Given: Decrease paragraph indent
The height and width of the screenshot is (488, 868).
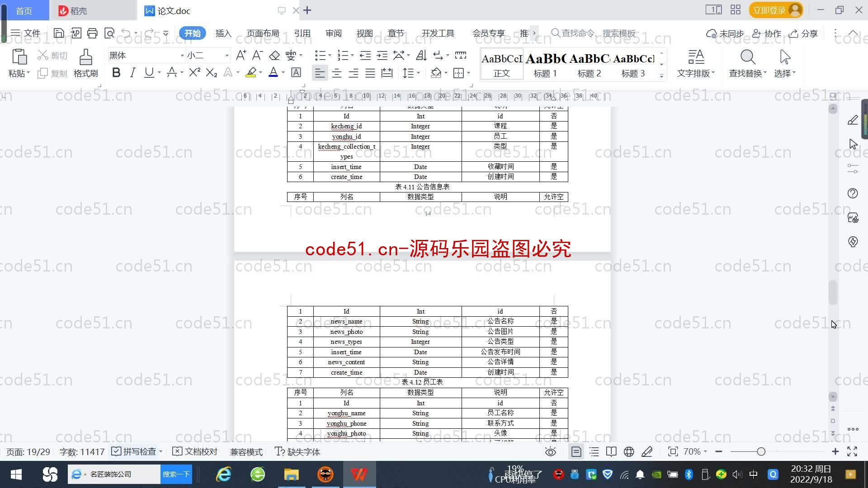Looking at the screenshot, I should 365,55.
